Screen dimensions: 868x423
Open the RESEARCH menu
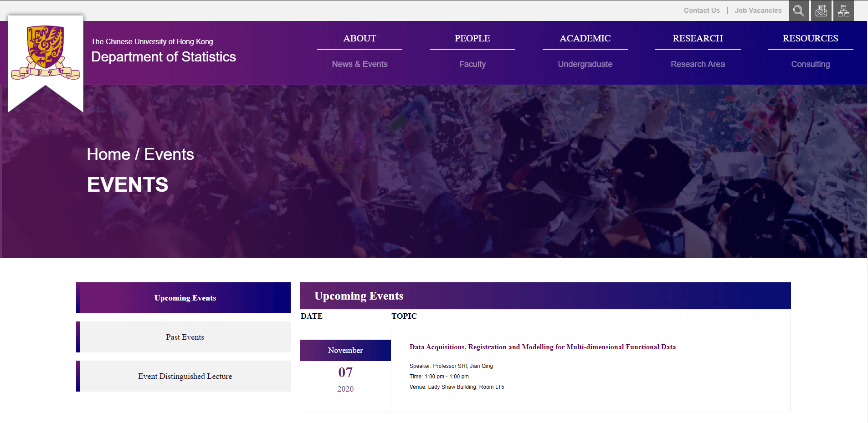tap(698, 39)
